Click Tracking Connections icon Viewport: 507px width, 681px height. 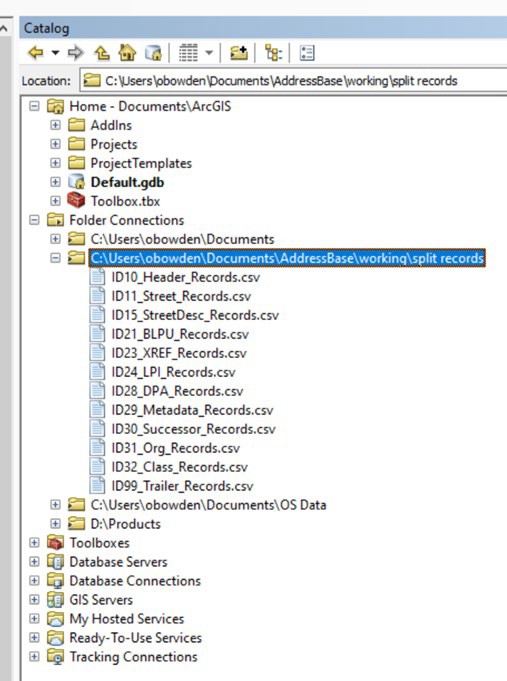coord(55,657)
